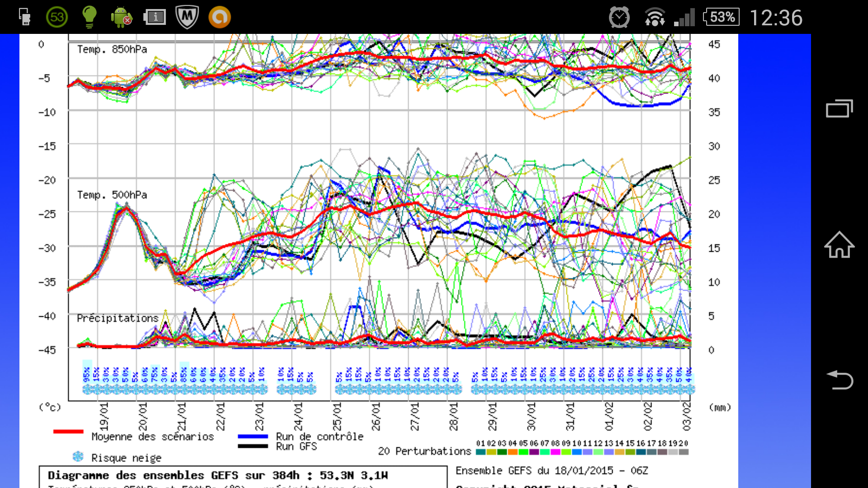Tap the Android back navigation button

click(x=840, y=380)
